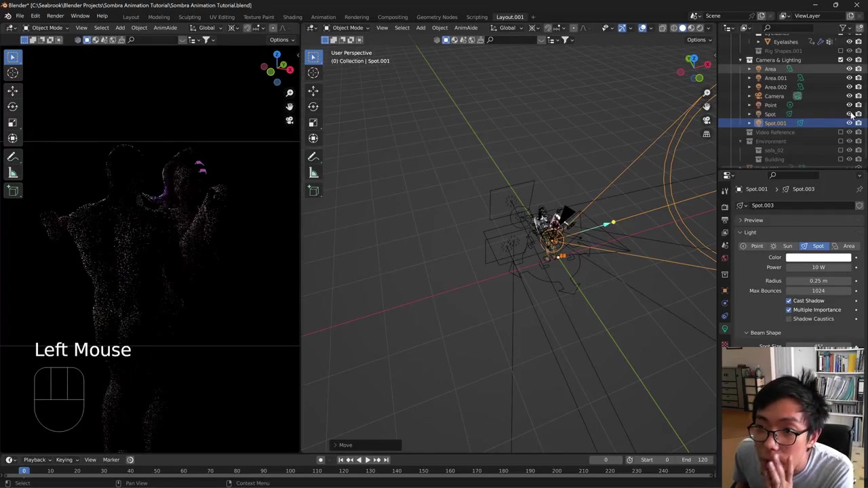The height and width of the screenshot is (488, 868).
Task: Select the Rotate tool in right viewport
Action: [313, 106]
